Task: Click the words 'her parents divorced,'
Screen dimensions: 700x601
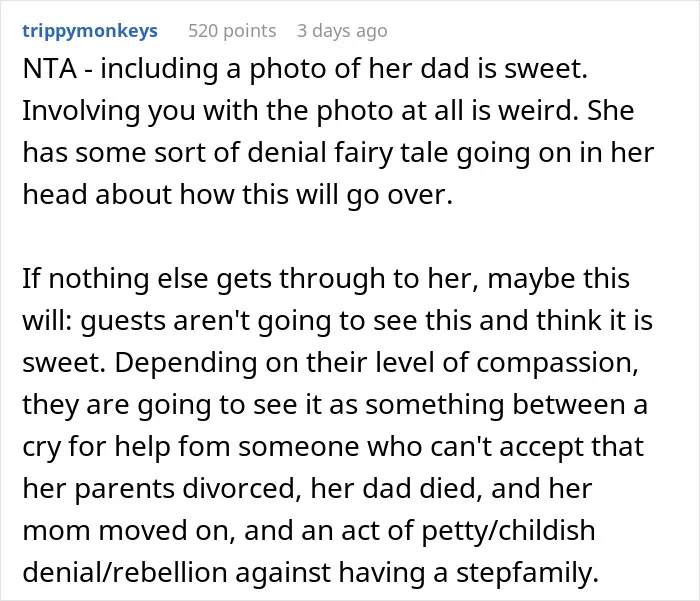Action: pos(161,488)
